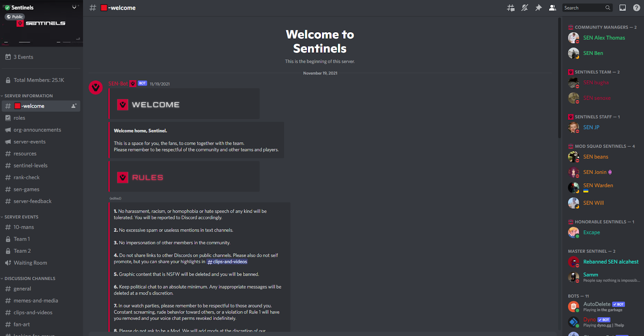Open the Threads panel icon
Screen dimensions: 644x336
pyautogui.click(x=511, y=8)
